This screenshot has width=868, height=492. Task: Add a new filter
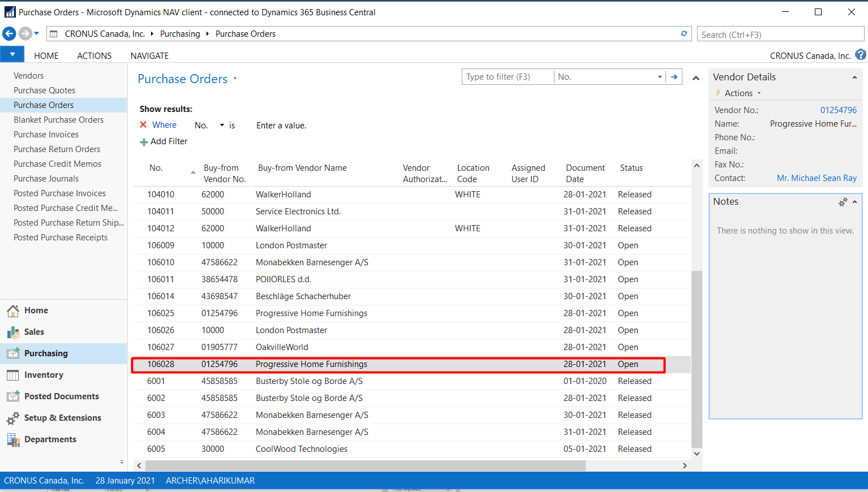click(x=164, y=141)
